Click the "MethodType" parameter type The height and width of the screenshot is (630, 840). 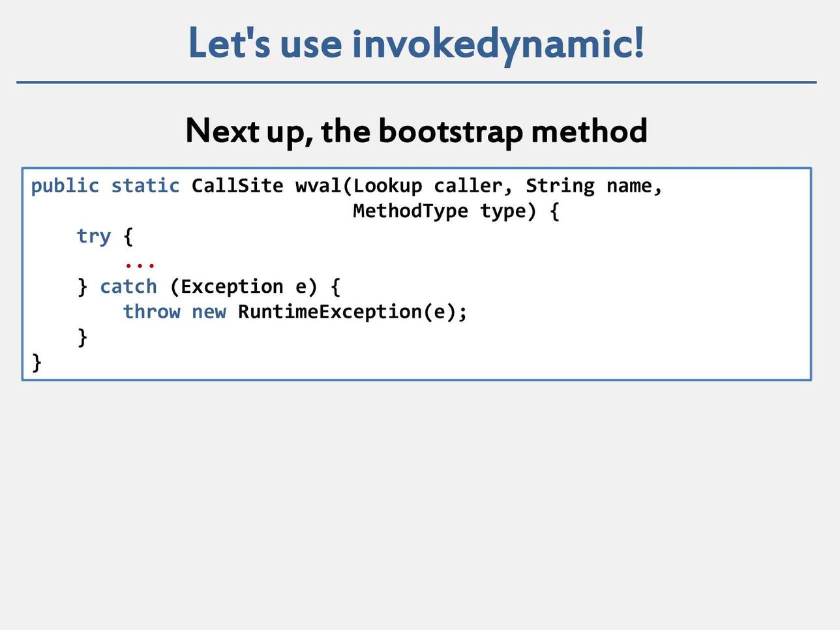pyautogui.click(x=410, y=211)
